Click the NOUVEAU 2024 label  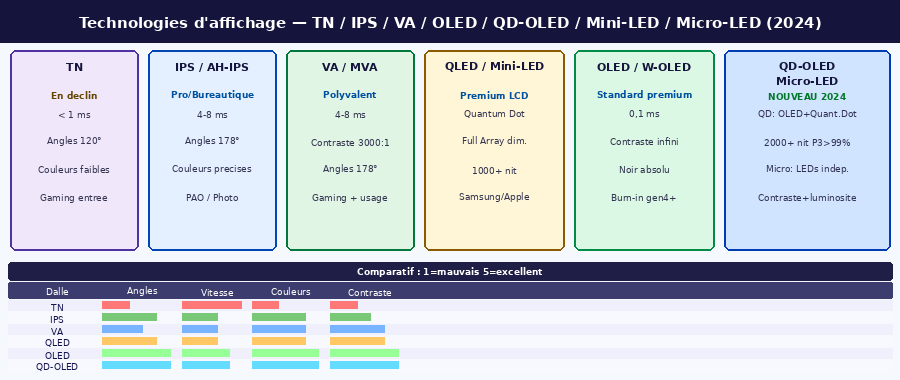click(807, 96)
